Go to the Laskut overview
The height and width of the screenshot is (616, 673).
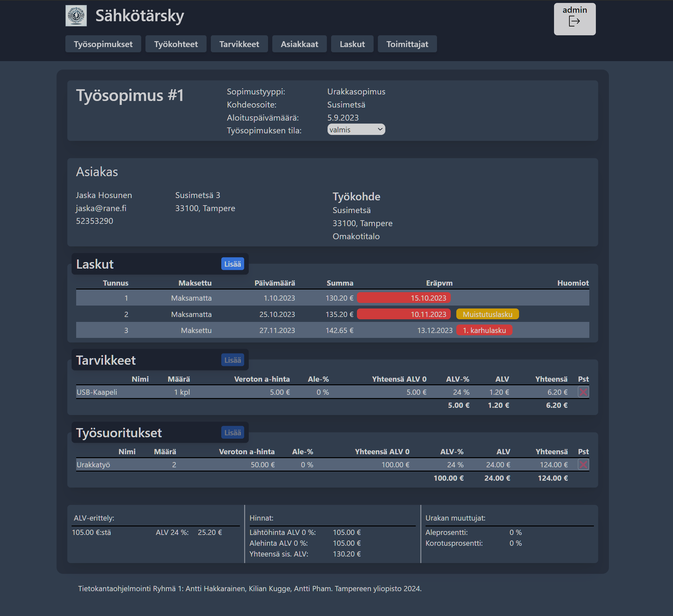coord(352,44)
